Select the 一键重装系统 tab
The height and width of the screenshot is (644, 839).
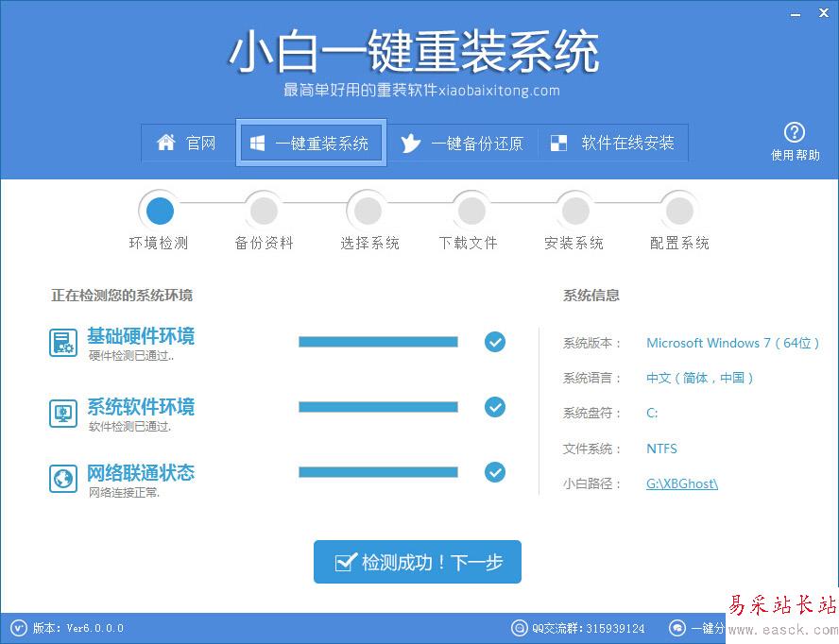click(x=311, y=143)
